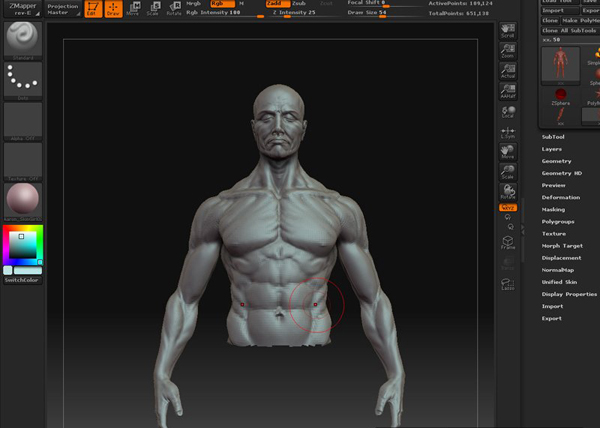Expand the Polygroups subpalette
The height and width of the screenshot is (428, 600).
[x=558, y=221]
